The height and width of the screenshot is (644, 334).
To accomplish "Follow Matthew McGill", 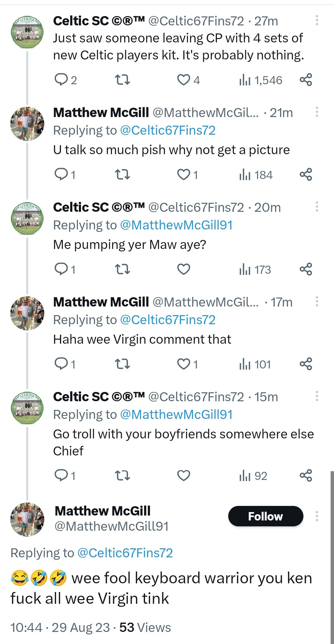I will coord(265,516).
